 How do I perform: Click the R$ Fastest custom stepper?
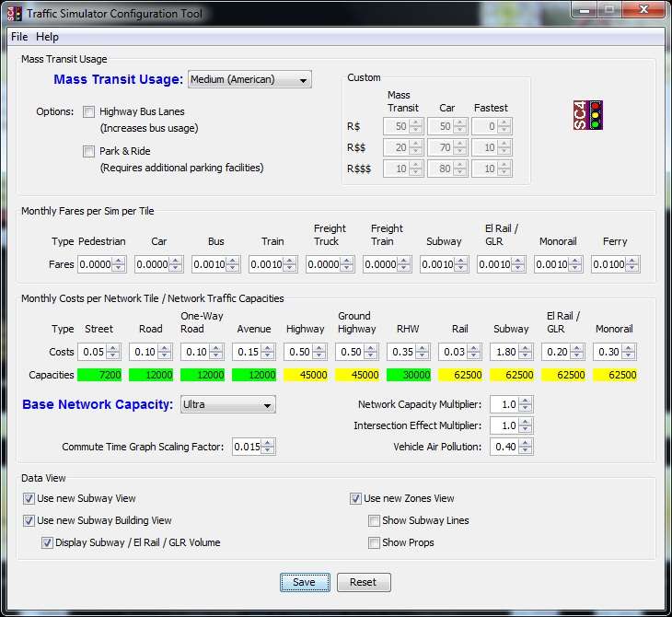point(504,126)
